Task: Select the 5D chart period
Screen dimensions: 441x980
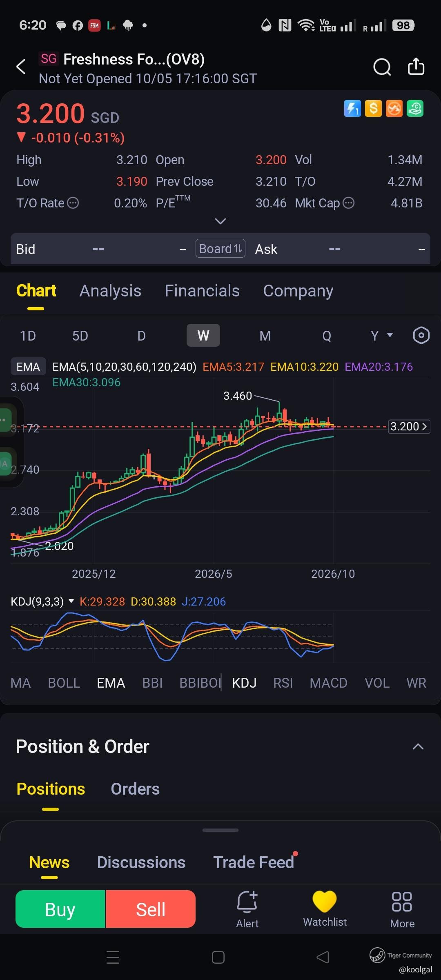Action: click(x=80, y=336)
